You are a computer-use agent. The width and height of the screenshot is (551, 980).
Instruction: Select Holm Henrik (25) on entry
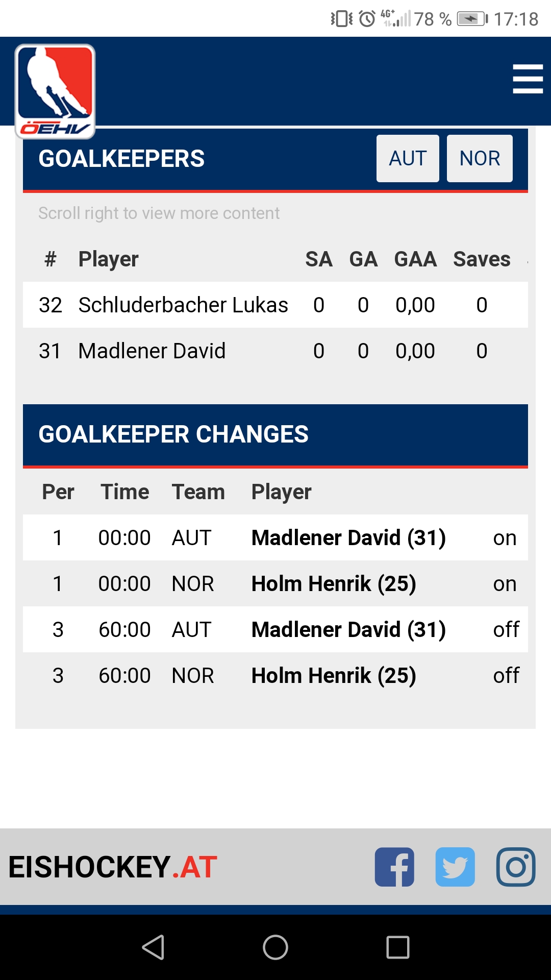click(334, 584)
